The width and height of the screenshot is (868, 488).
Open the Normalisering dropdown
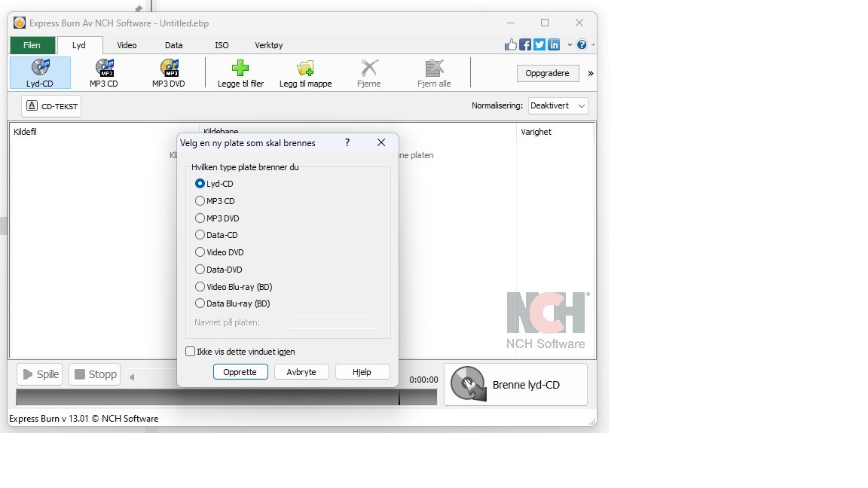558,105
